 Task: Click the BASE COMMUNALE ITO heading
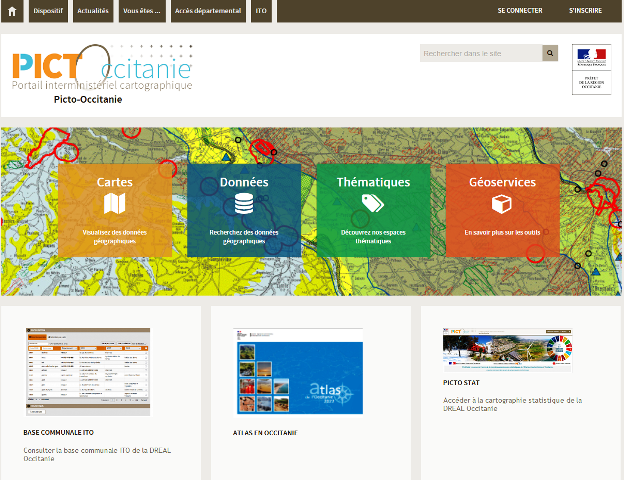pyautogui.click(x=58, y=433)
